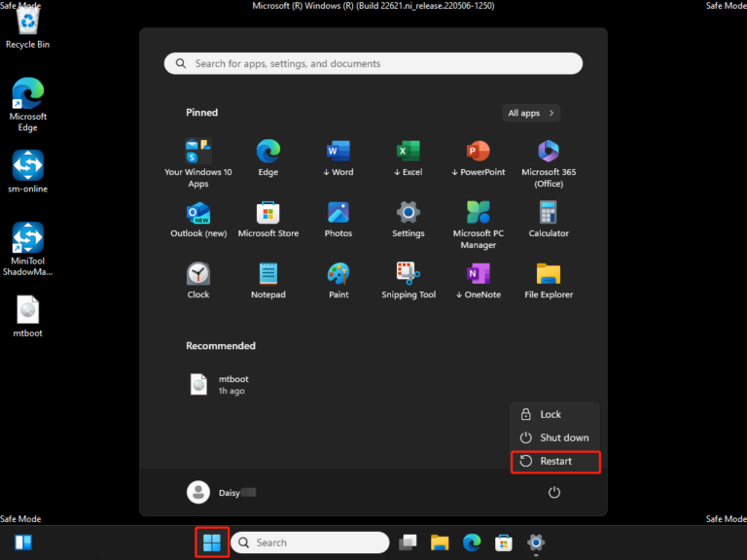Open Excel pinned app

point(409,157)
